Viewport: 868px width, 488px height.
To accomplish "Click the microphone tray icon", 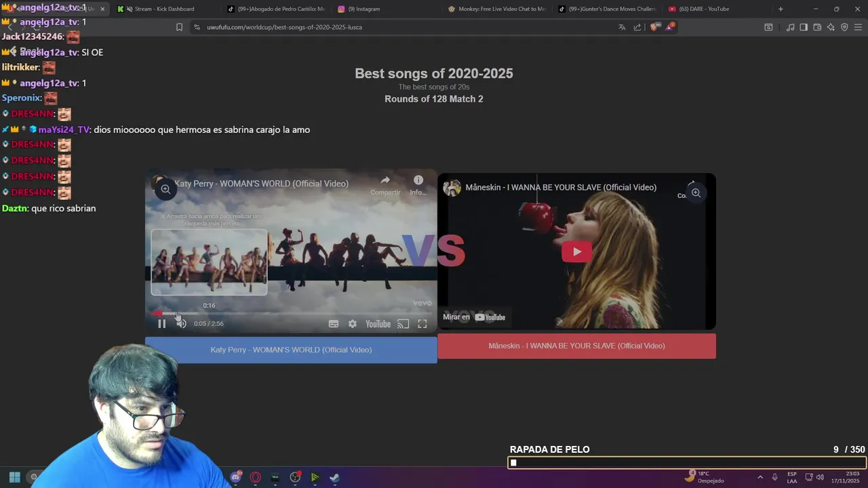I will pyautogui.click(x=775, y=477).
